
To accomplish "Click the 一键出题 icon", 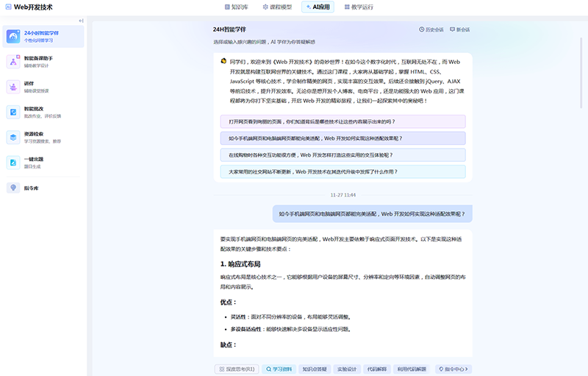I will pos(13,162).
